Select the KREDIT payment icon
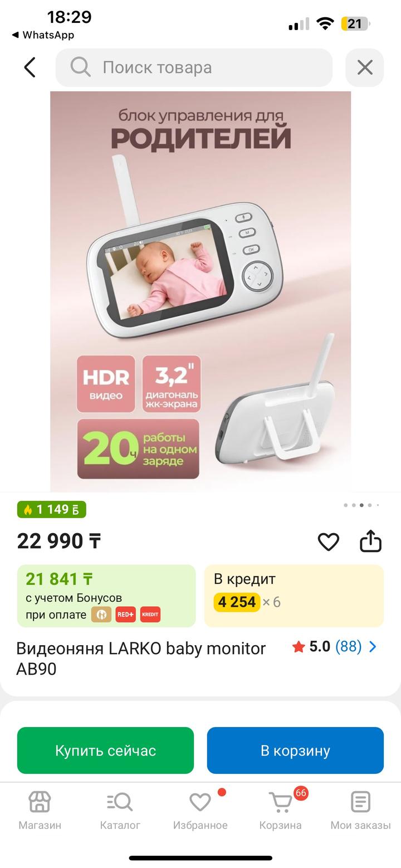The image size is (401, 868). pyautogui.click(x=150, y=615)
